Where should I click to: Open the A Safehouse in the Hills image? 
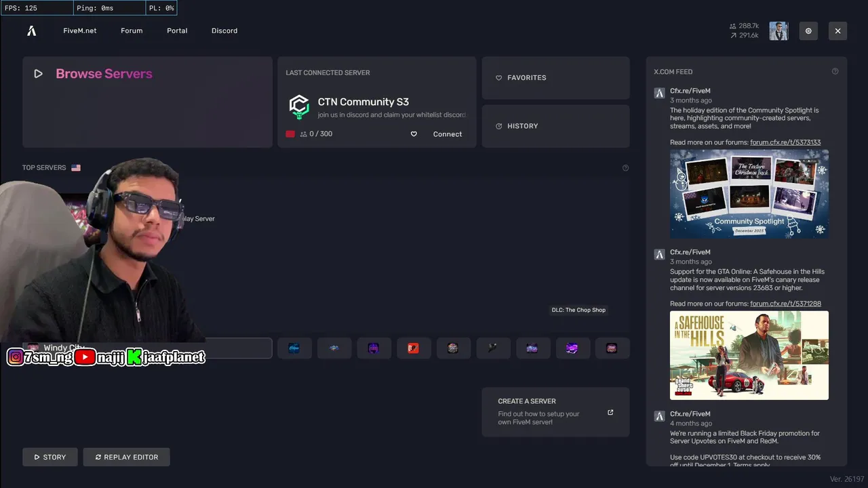click(749, 355)
